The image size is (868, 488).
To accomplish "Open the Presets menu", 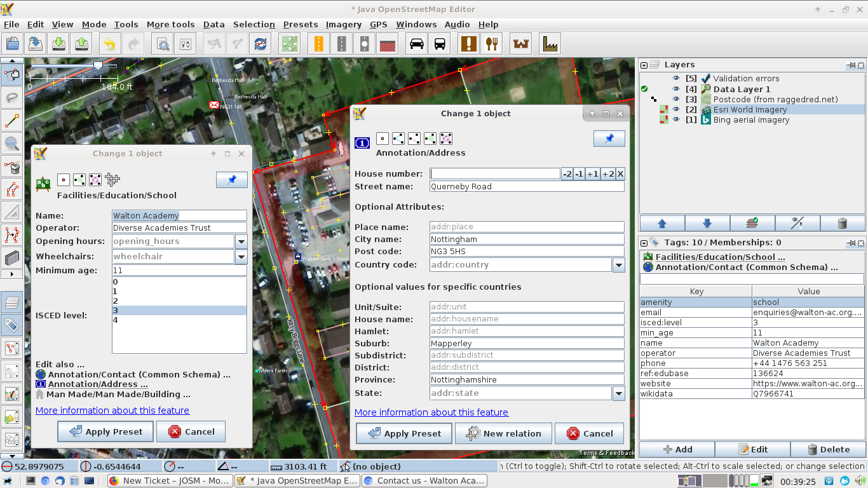I will coord(300,24).
